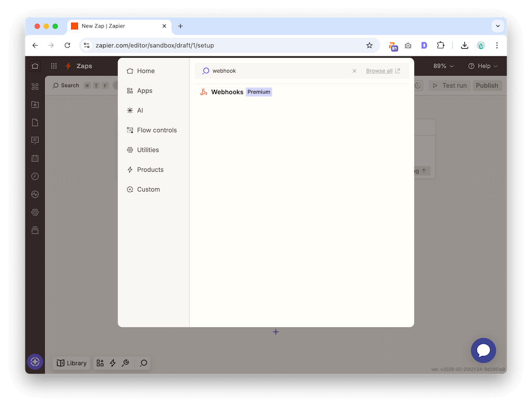Open the Home category
Image resolution: width=532 pixels, height=407 pixels.
[145, 71]
